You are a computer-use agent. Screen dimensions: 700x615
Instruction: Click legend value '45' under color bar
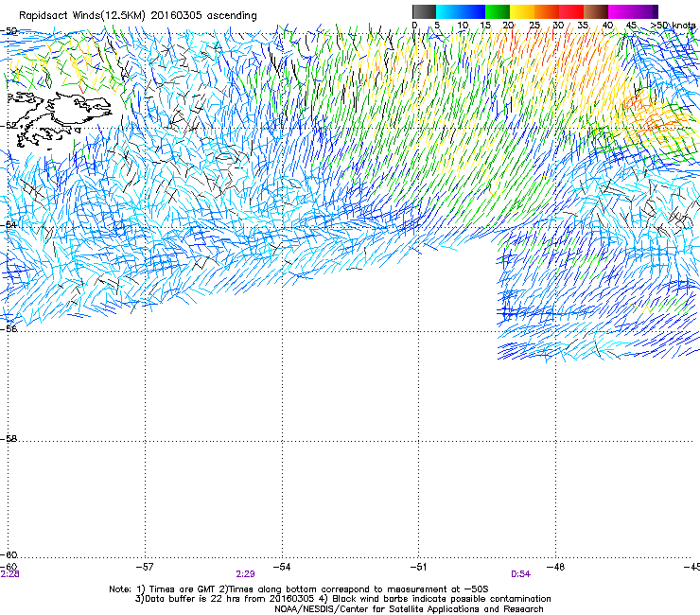pyautogui.click(x=631, y=26)
